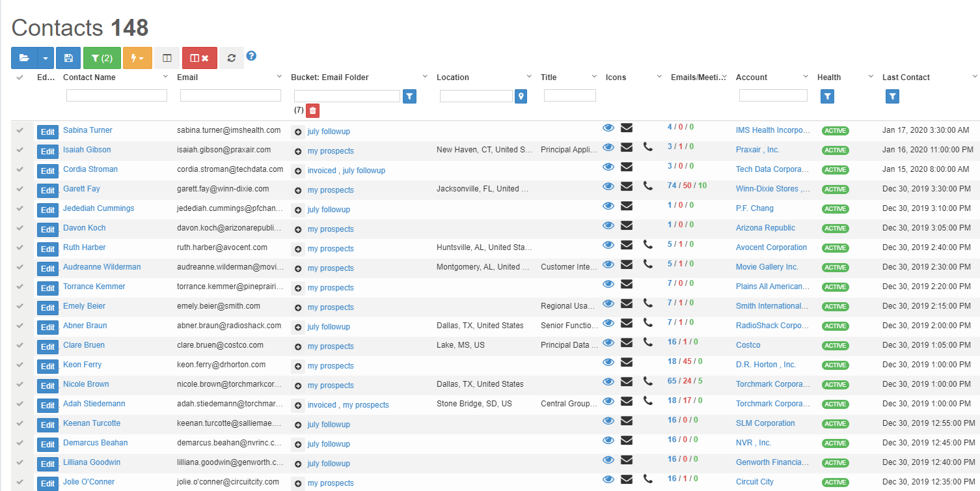980x491 pixels.
Task: Toggle row checkmark for Jolie O'Conner
Action: click(x=20, y=482)
